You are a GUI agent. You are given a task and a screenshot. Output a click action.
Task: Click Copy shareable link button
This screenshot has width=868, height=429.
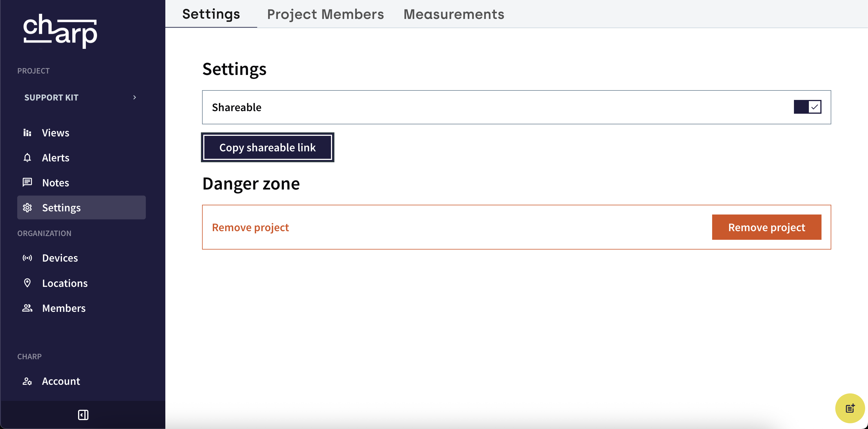pos(268,147)
